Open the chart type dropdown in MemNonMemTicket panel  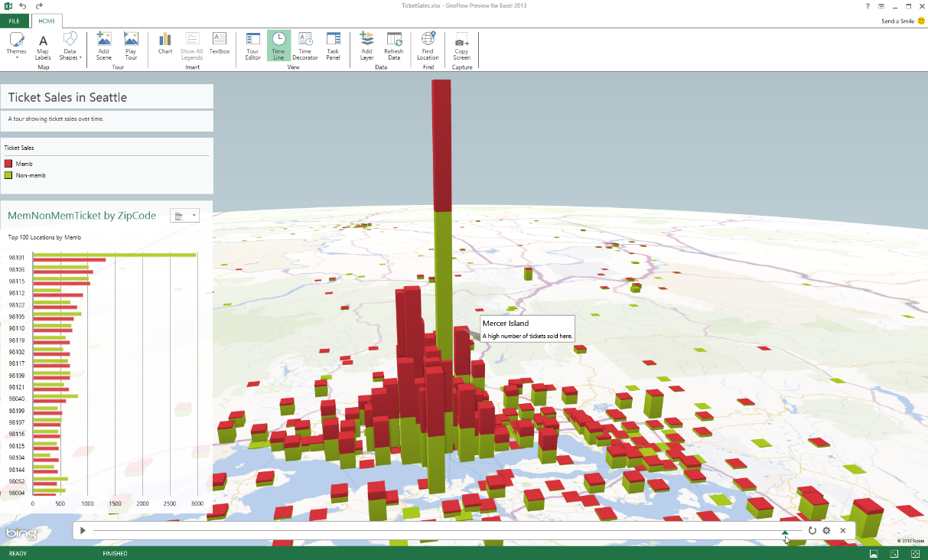click(x=184, y=217)
